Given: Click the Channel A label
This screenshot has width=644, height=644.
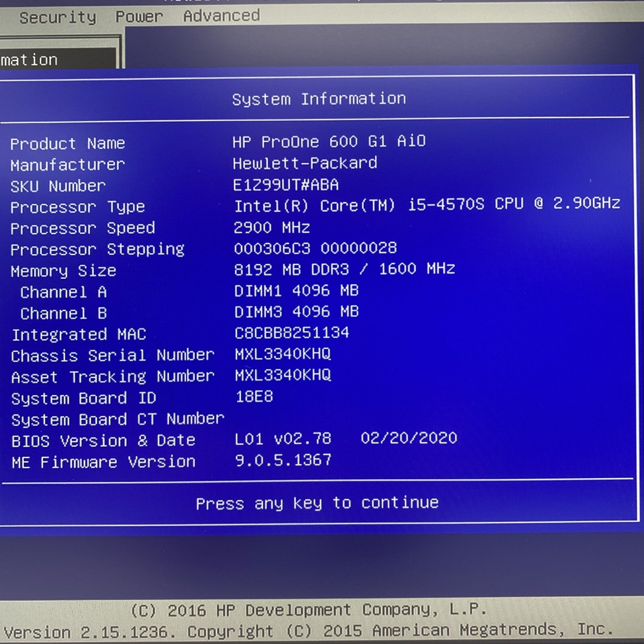Looking at the screenshot, I should (64, 292).
